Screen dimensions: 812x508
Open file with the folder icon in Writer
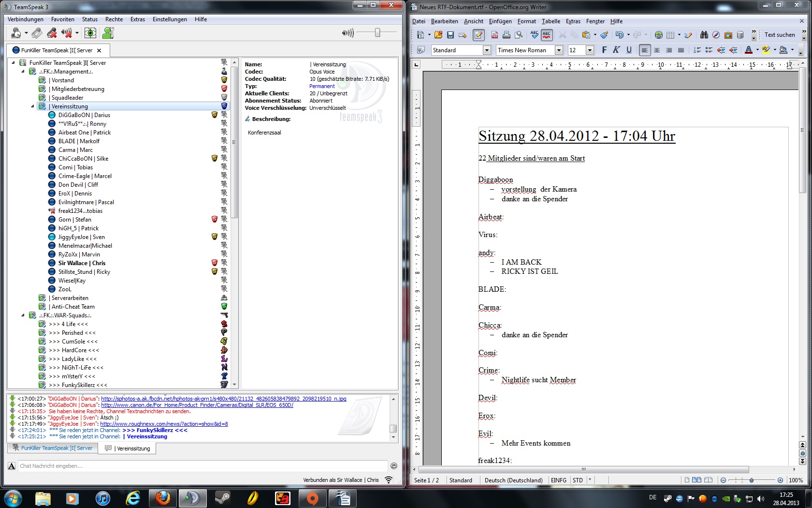[438, 35]
